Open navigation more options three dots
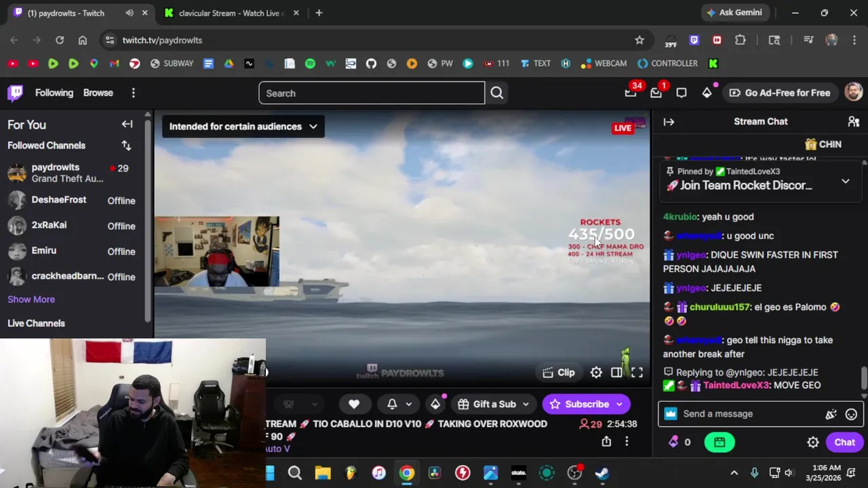Screen dimensions: 868x488 click(x=133, y=93)
